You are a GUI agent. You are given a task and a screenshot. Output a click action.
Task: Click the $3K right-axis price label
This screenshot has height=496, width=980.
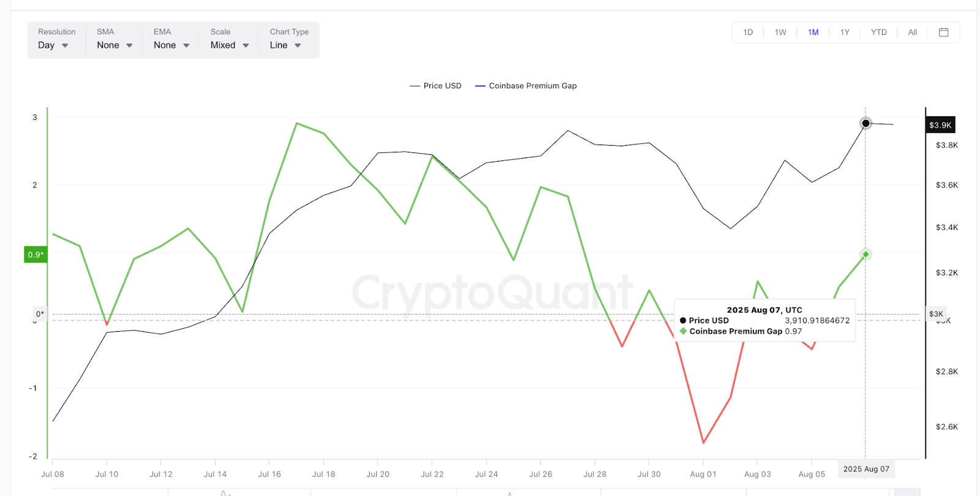click(936, 314)
